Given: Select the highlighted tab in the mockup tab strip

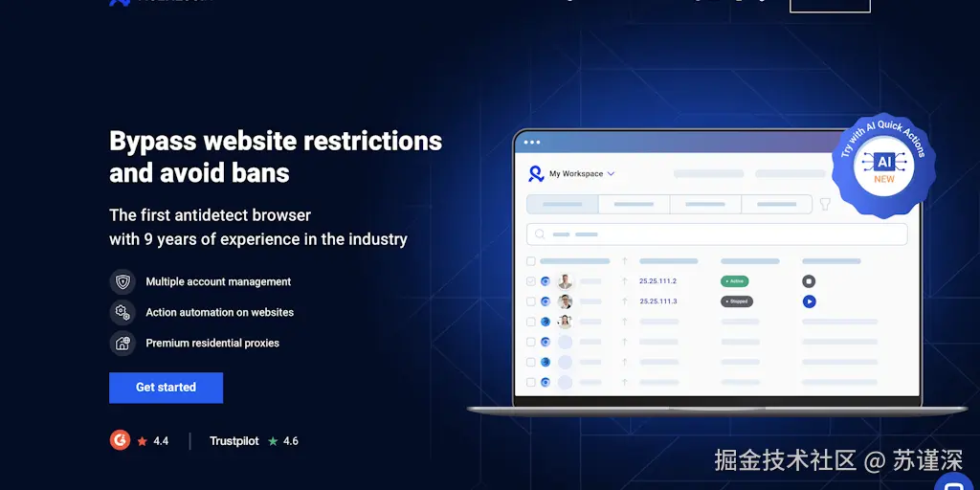Looking at the screenshot, I should click(563, 205).
